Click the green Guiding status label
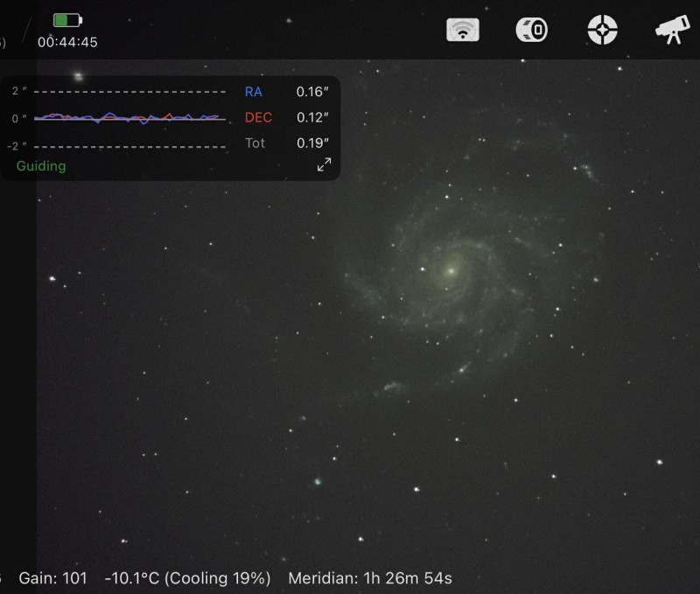 pos(41,166)
